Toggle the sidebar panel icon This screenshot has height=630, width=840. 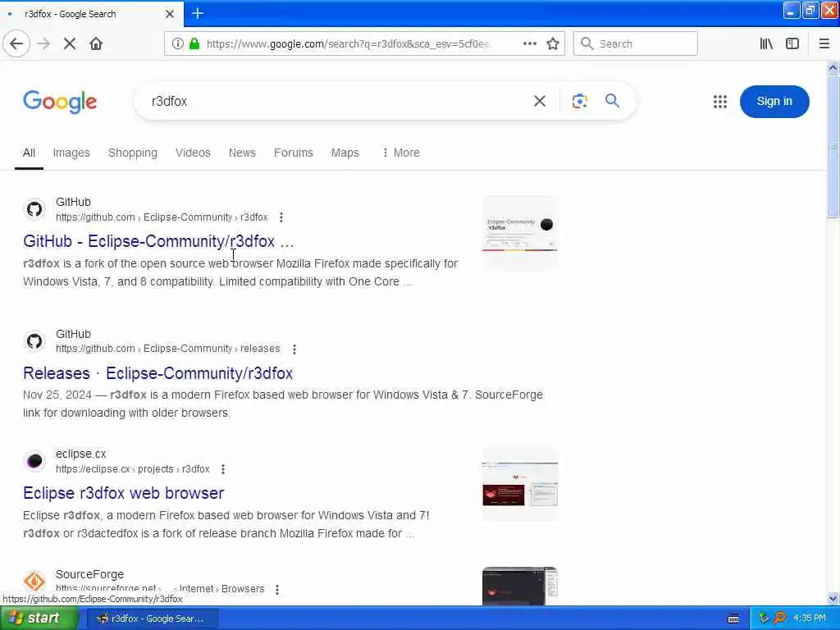[x=792, y=44]
